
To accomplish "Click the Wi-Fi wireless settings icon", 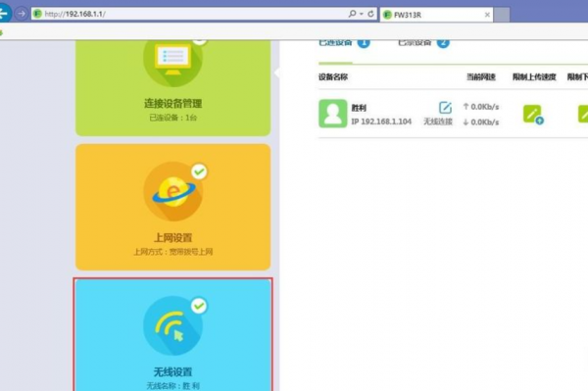I will coord(172,325).
